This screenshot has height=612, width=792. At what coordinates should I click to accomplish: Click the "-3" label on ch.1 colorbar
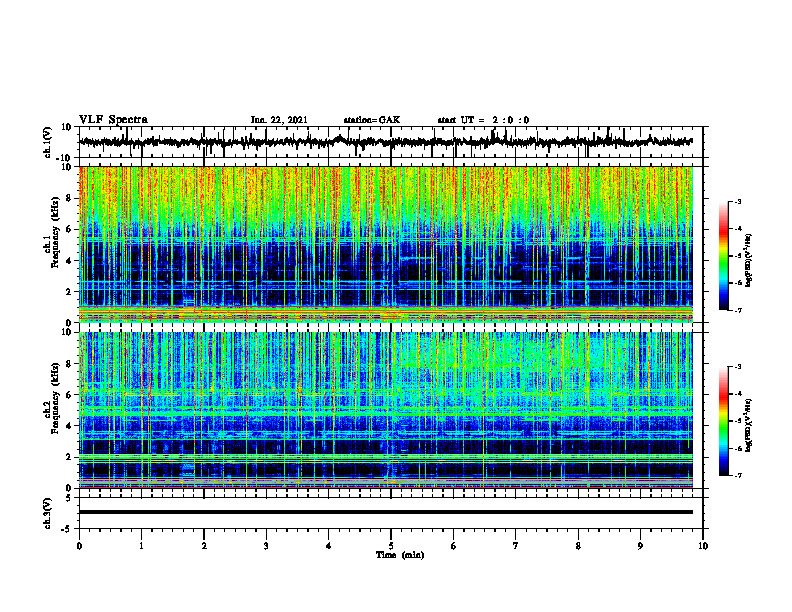(x=737, y=202)
